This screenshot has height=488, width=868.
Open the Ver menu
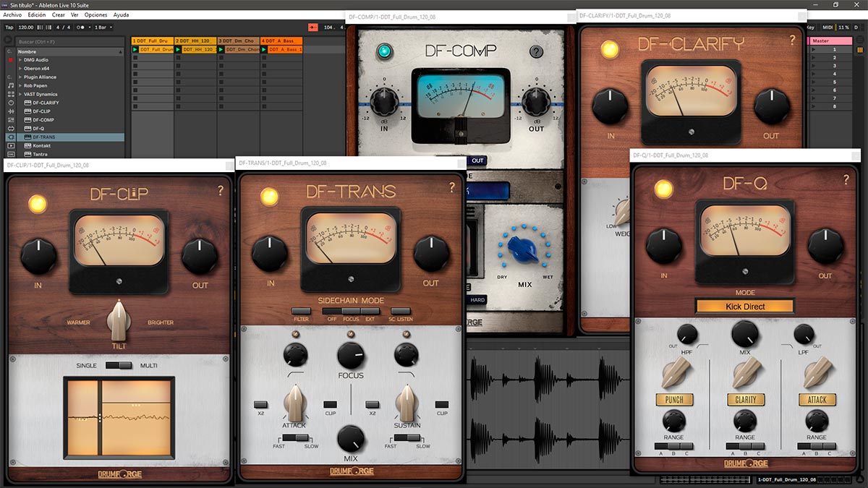(x=75, y=14)
